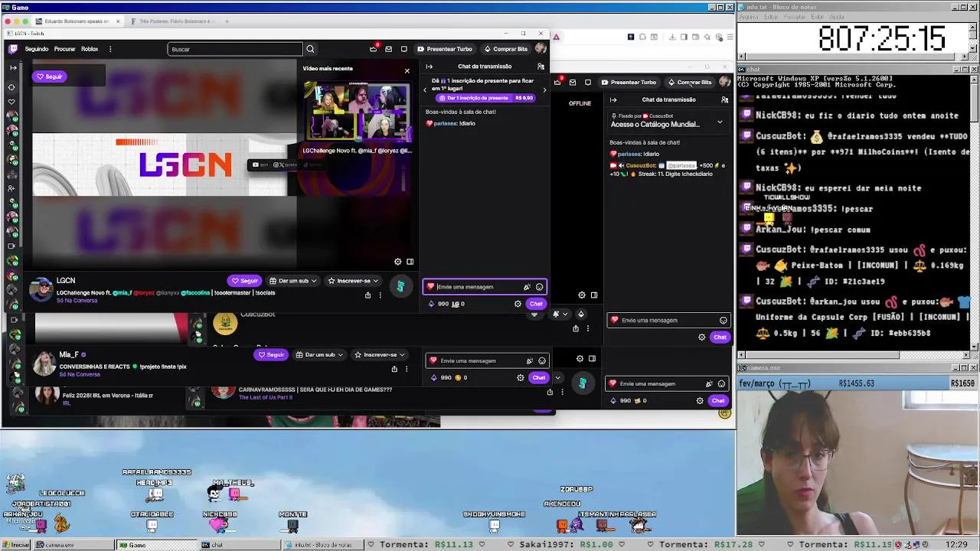Viewport: 980px width, 551px height.
Task: Share the Mia_F channel
Action: click(394, 369)
